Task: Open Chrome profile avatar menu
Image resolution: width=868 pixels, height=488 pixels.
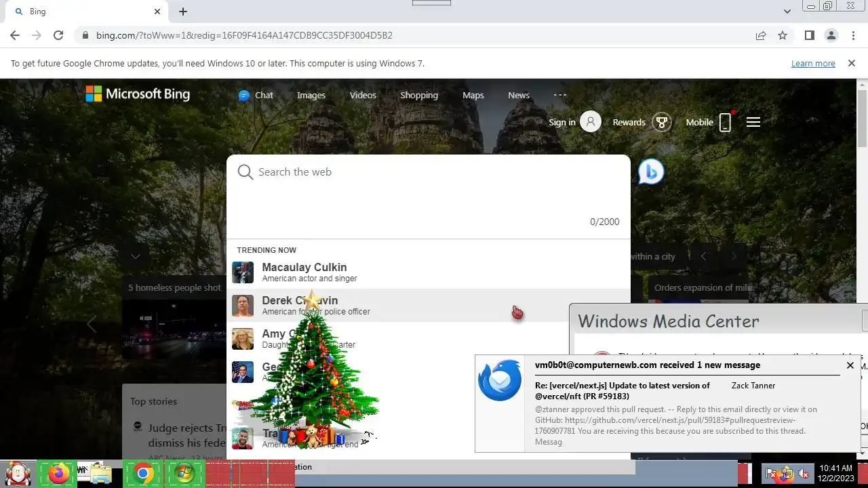Action: coord(831,35)
